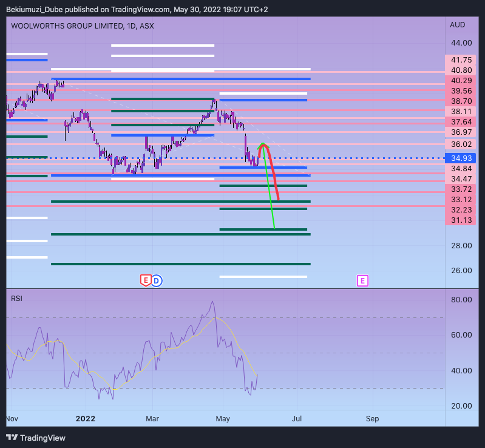Click the 40.80 price level label
The height and width of the screenshot is (448, 485).
tap(460, 70)
